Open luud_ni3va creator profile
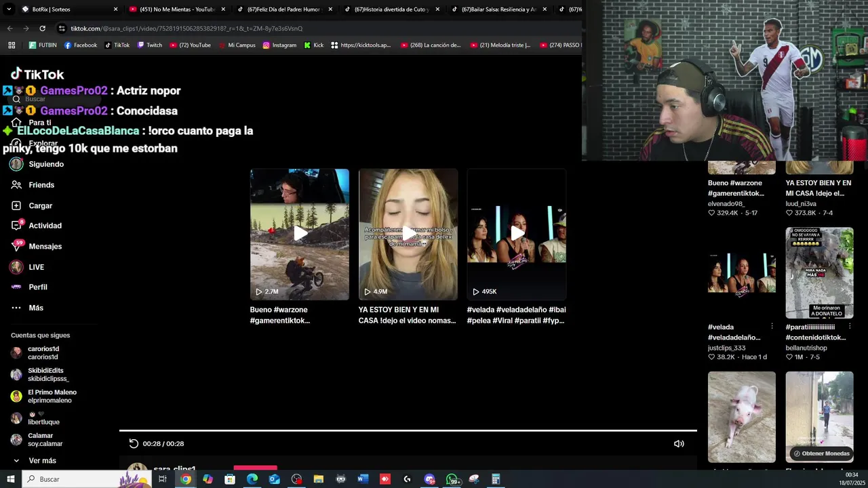This screenshot has height=488, width=868. (x=801, y=203)
